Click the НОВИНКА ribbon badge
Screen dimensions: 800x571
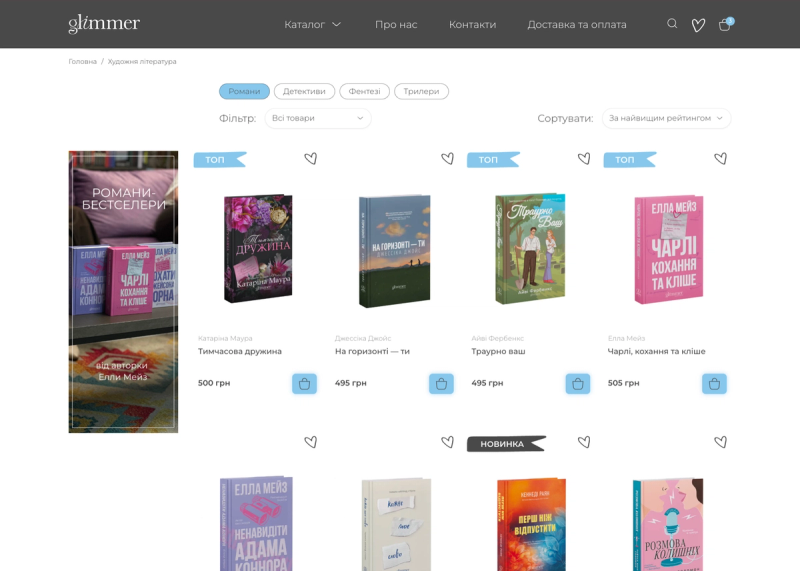pos(507,443)
